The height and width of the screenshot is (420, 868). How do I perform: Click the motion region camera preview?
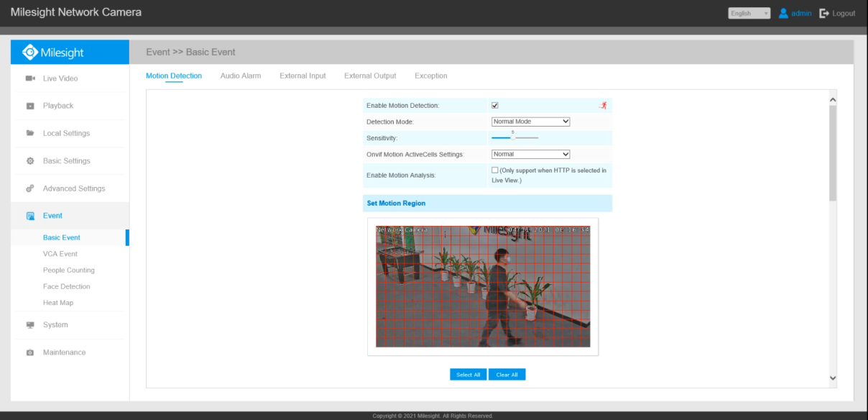click(x=483, y=286)
